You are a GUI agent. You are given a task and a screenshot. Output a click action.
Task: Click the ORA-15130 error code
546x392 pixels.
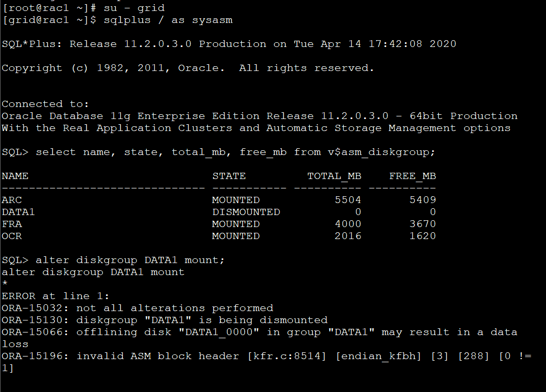36,320
